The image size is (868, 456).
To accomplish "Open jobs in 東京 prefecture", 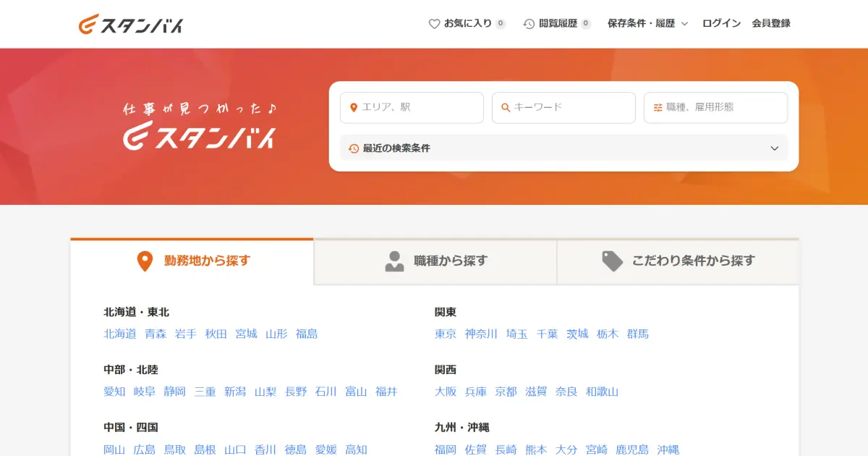I will pos(446,334).
